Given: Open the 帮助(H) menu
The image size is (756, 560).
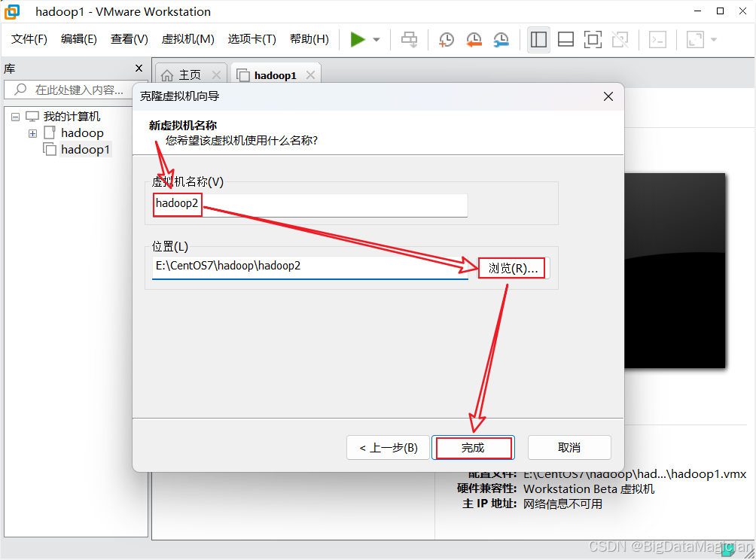Looking at the screenshot, I should (x=309, y=39).
